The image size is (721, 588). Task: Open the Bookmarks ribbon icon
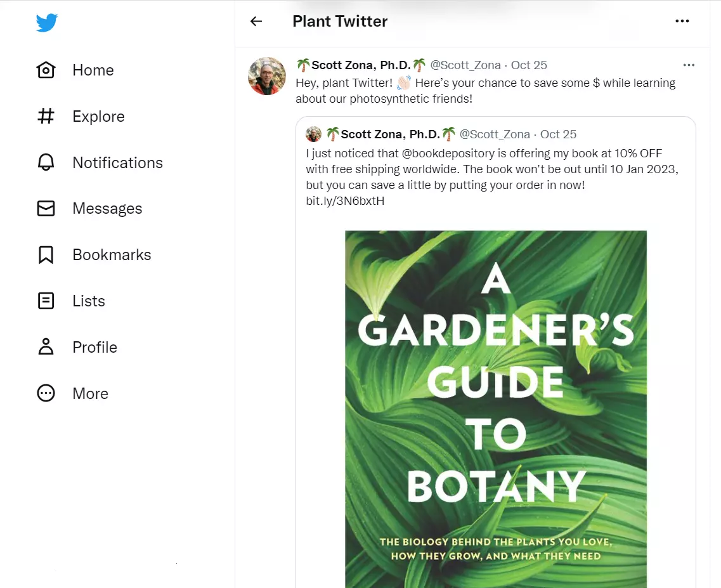click(46, 255)
